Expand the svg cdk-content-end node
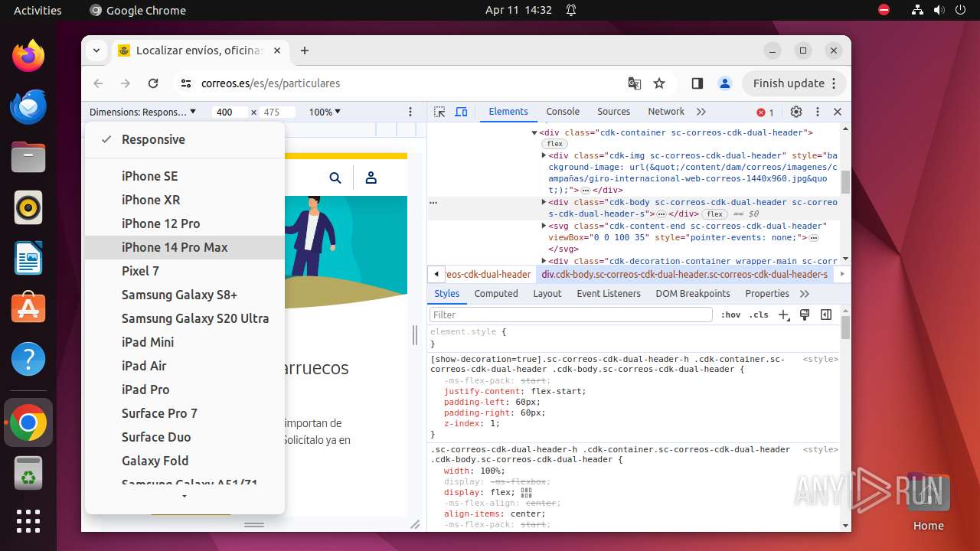The width and height of the screenshot is (980, 551). pyautogui.click(x=544, y=227)
